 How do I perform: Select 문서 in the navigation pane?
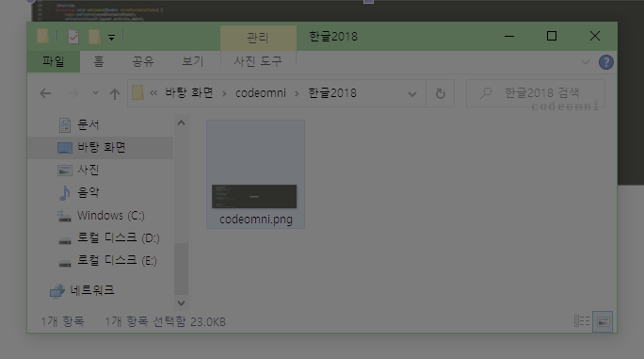click(x=89, y=124)
